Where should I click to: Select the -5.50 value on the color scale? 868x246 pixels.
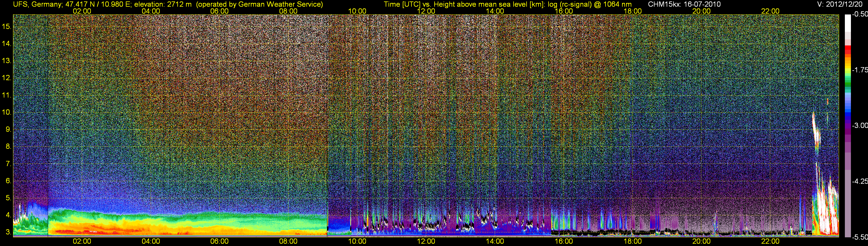(860, 237)
